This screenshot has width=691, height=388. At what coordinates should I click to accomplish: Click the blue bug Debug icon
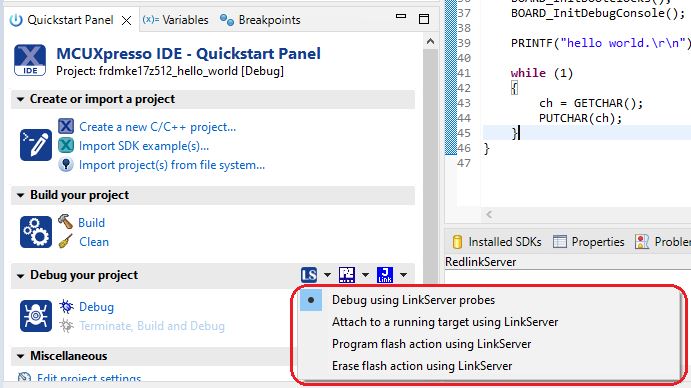(x=67, y=306)
